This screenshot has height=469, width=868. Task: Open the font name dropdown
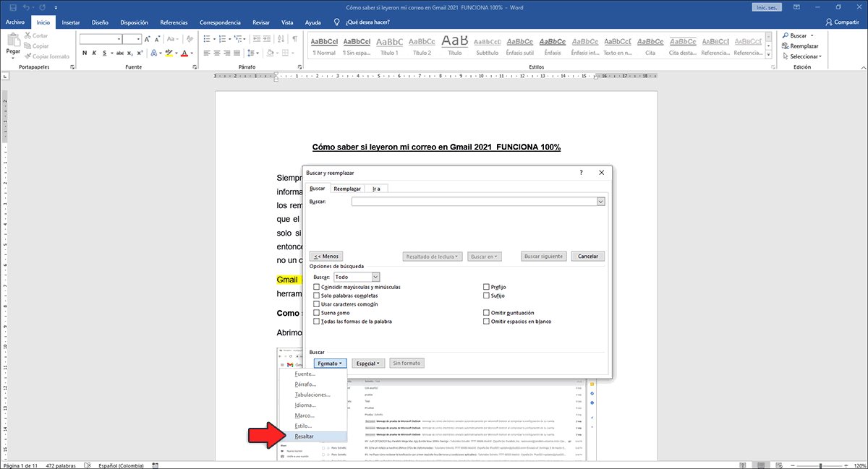coord(119,39)
